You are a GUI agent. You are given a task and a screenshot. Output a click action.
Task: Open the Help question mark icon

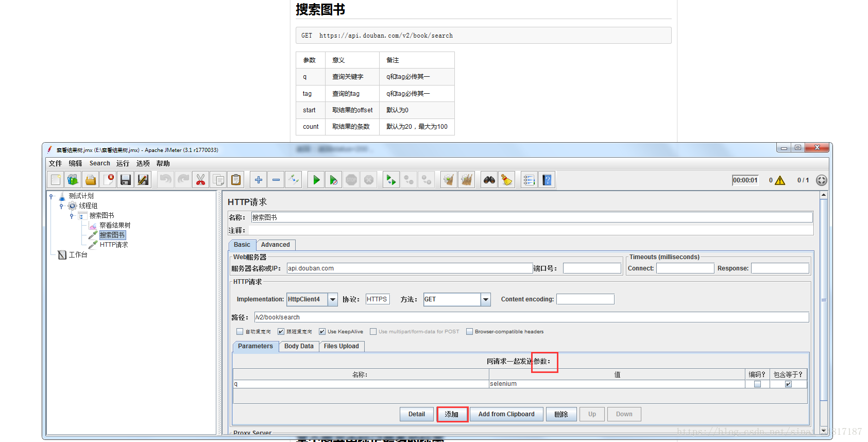(x=547, y=180)
